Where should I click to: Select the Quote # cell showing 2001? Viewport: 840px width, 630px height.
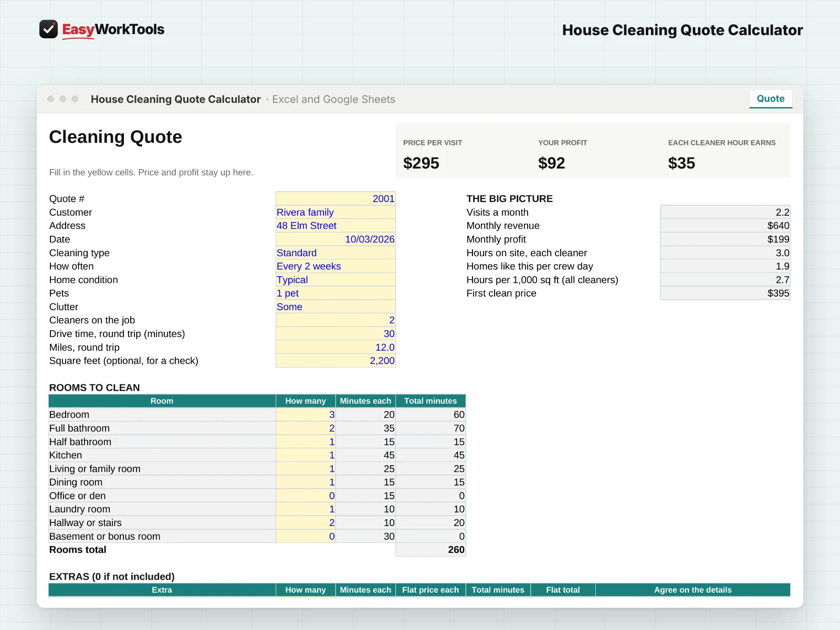point(335,198)
